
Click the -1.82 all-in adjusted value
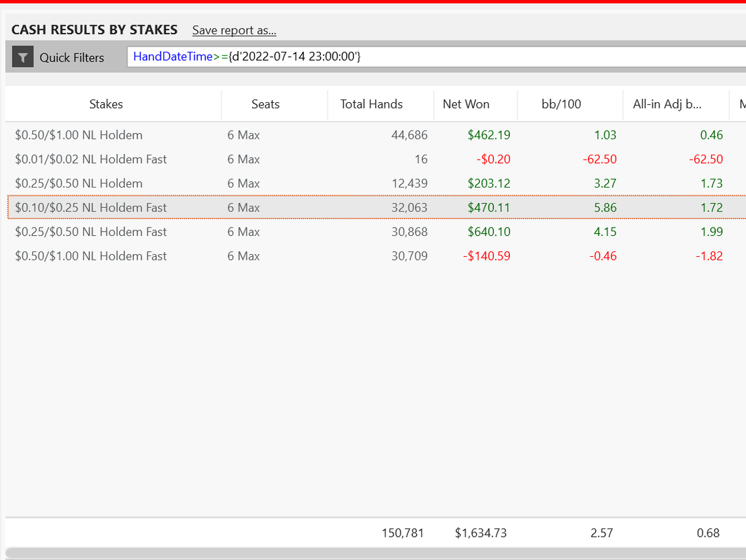tap(709, 255)
